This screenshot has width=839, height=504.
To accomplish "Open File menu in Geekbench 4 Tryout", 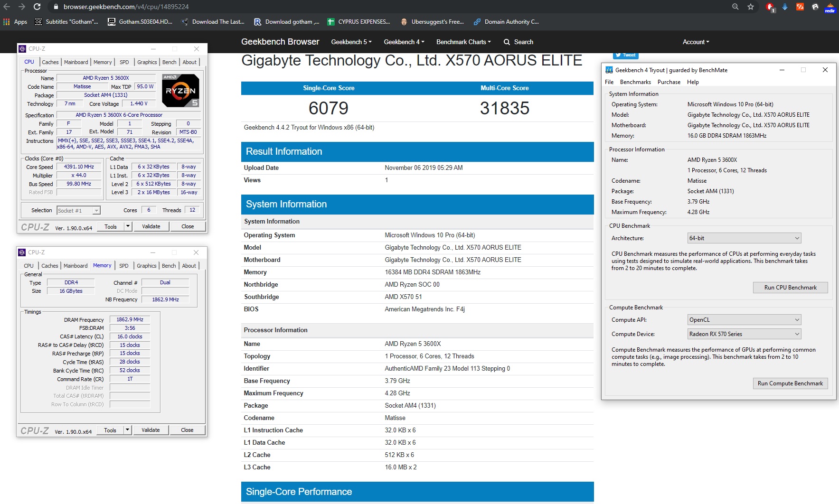I will 609,82.
